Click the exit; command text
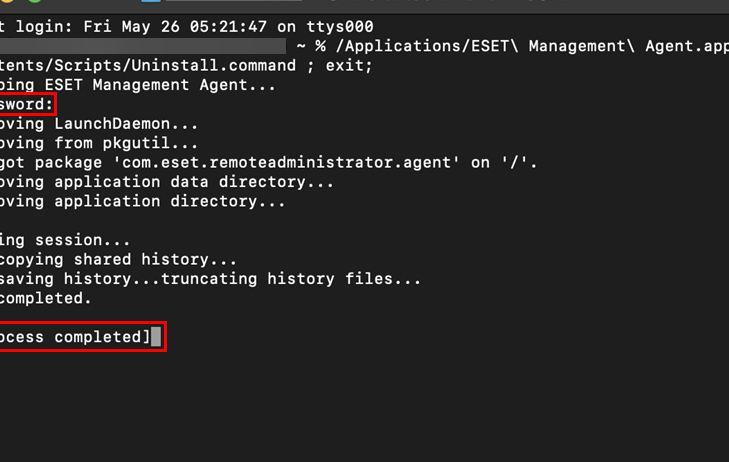 point(348,66)
